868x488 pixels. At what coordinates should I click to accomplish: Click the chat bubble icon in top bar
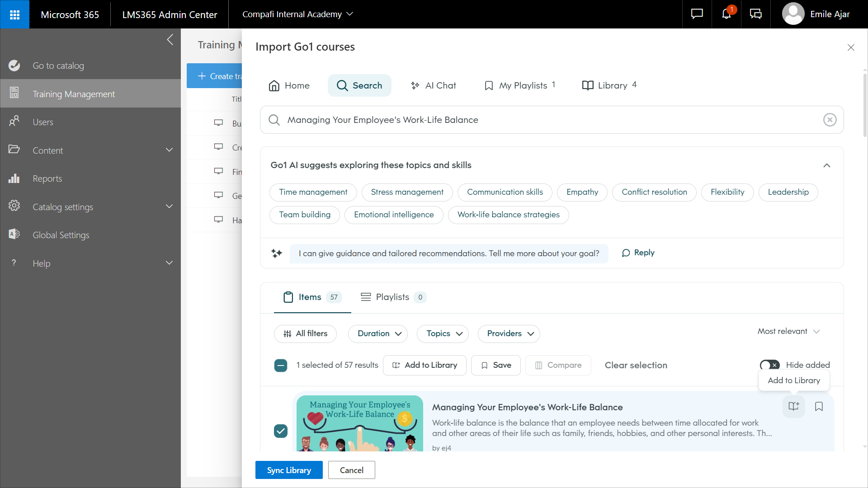(x=697, y=14)
